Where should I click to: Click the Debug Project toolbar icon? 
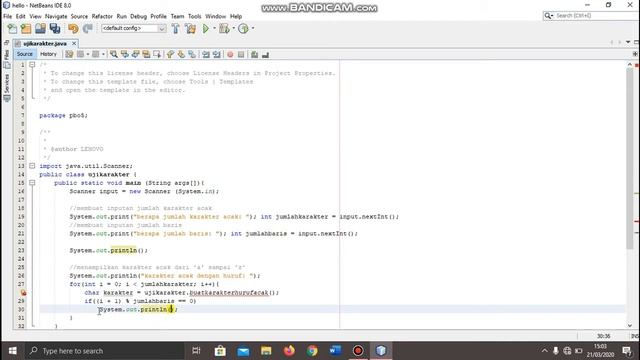[224, 29]
